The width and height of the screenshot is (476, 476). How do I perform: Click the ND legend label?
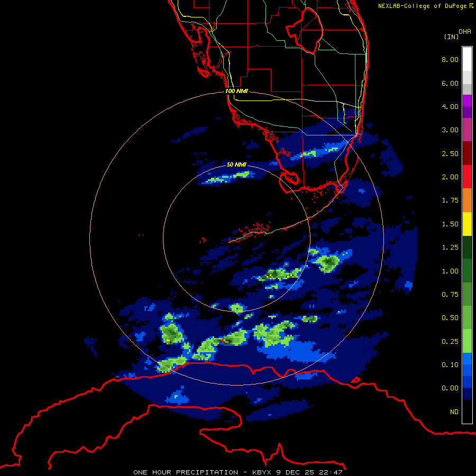click(454, 412)
